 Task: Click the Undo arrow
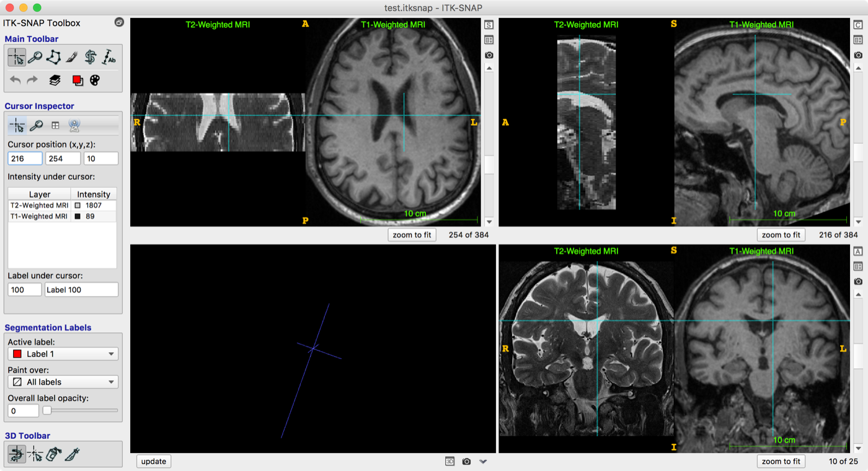point(15,80)
